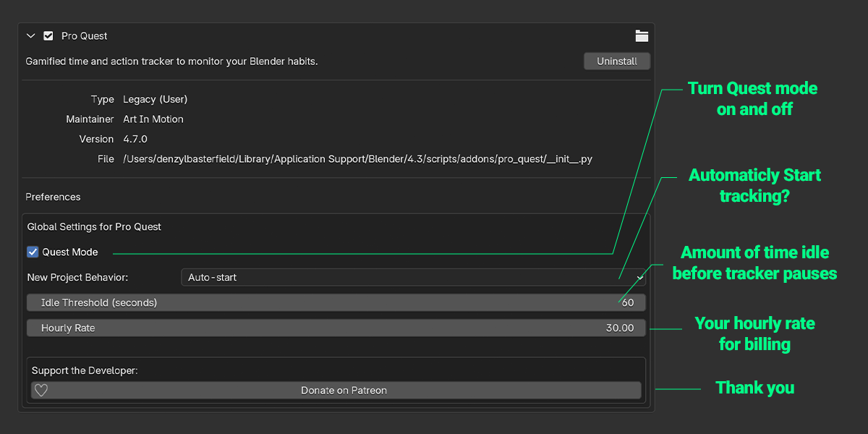Collapse the Pro Quest add-on panel

pos(30,36)
